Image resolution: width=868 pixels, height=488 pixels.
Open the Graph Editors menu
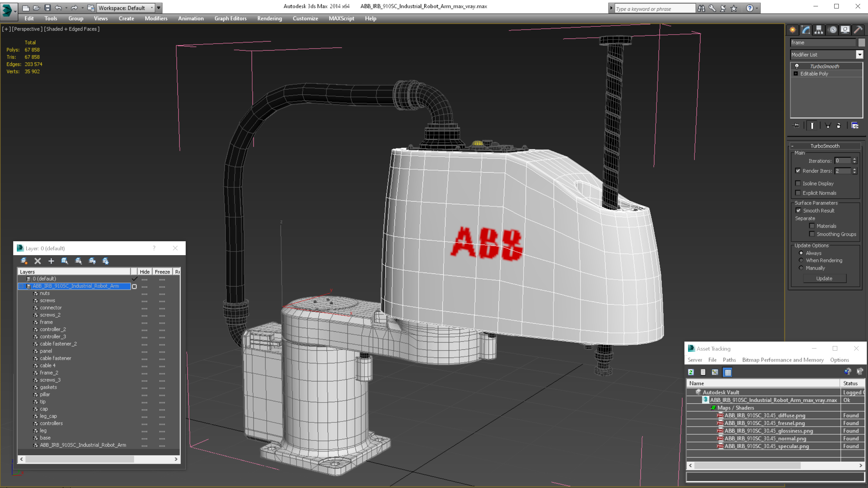[x=231, y=18]
